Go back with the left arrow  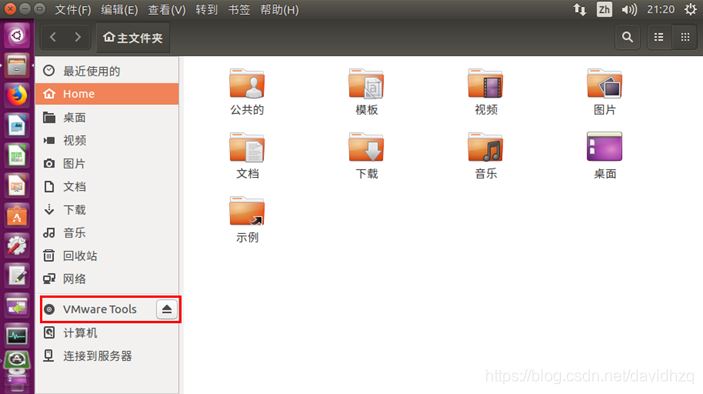point(53,37)
